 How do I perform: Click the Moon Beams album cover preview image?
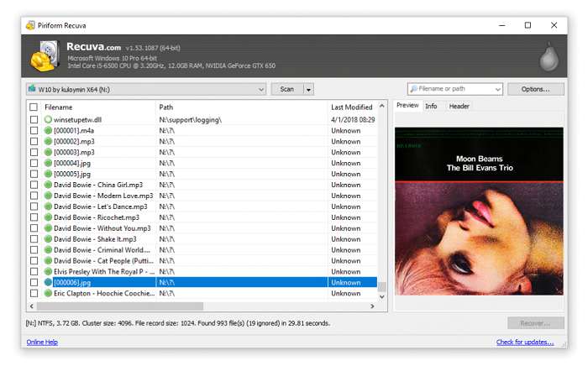(479, 211)
